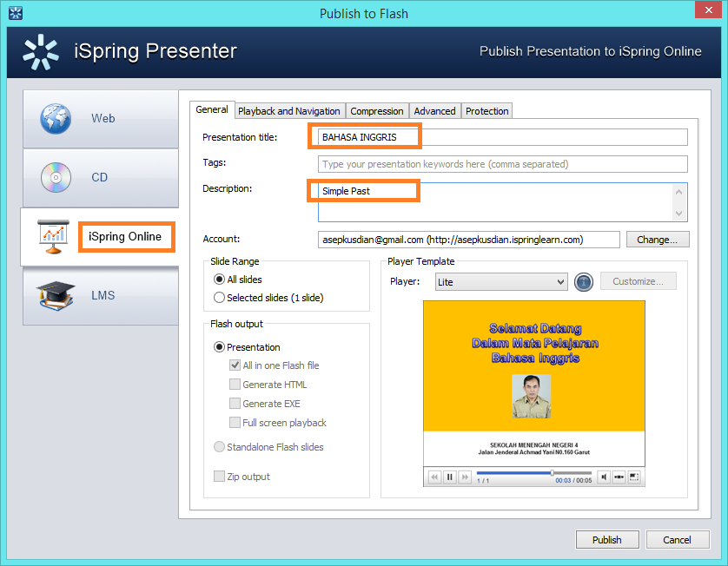Open the Playback and Navigation tab
Screen dimensions: 728x566
pyautogui.click(x=289, y=110)
